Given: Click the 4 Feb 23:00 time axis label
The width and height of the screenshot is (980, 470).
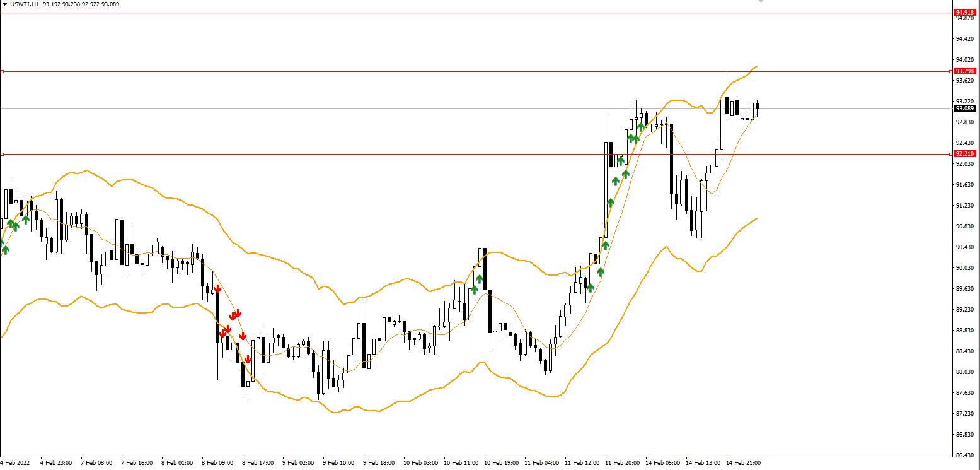Looking at the screenshot, I should coord(56,463).
